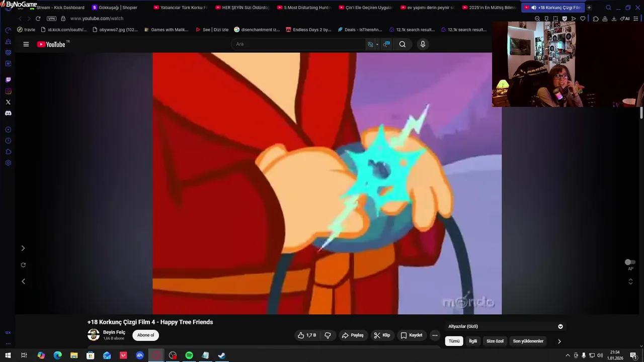644x362 pixels.
Task: Open the sidebar settings gear icon
Action: (x=8, y=163)
